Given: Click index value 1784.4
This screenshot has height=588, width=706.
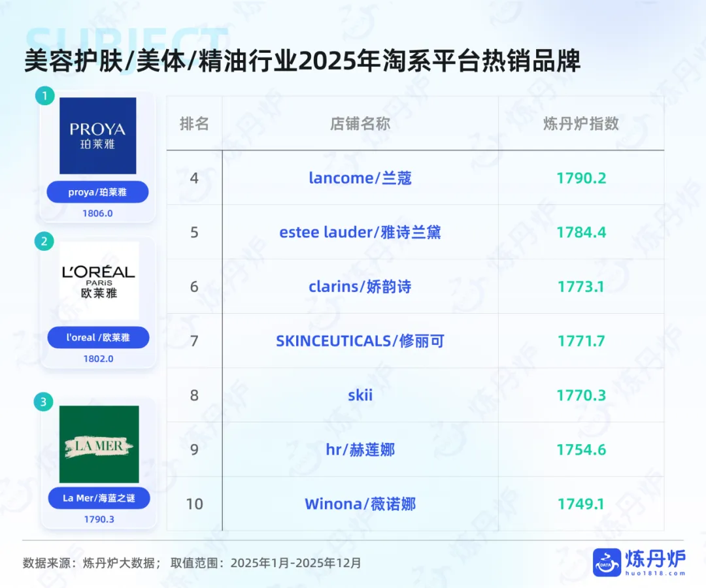Looking at the screenshot, I should 581,232.
